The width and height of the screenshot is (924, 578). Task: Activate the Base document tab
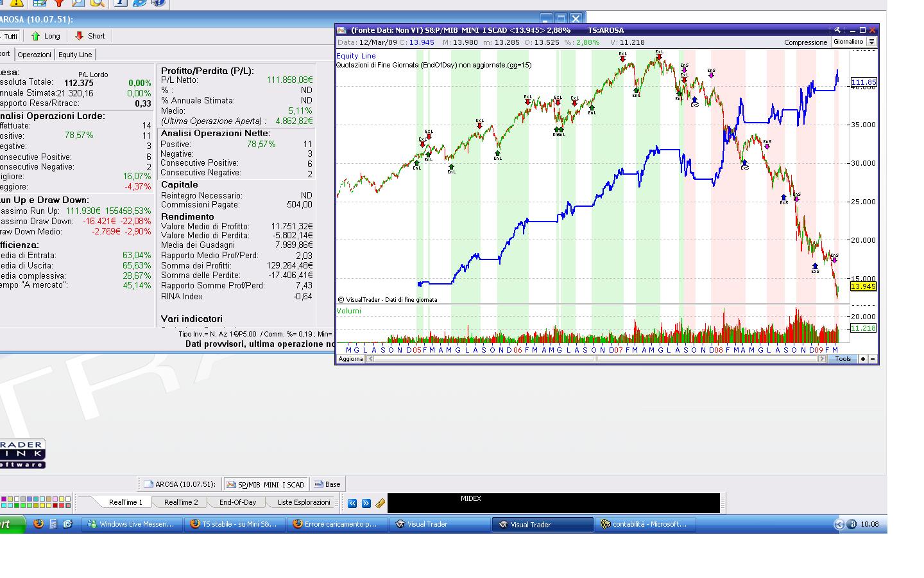coord(327,484)
